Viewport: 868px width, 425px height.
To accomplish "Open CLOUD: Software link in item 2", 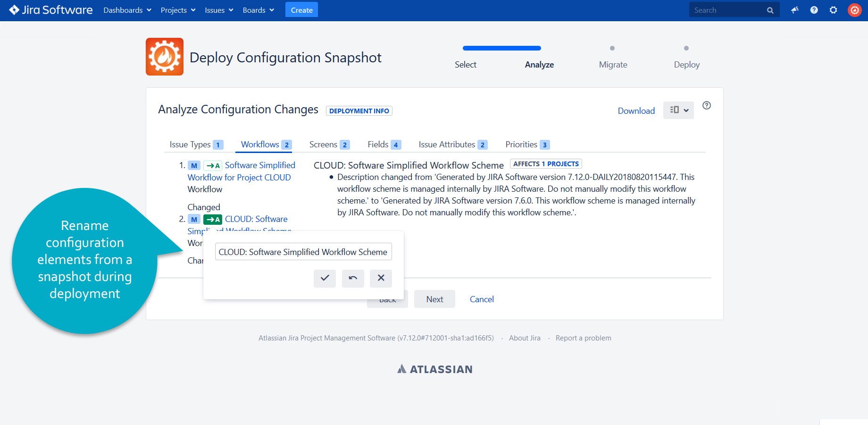I will pyautogui.click(x=256, y=219).
